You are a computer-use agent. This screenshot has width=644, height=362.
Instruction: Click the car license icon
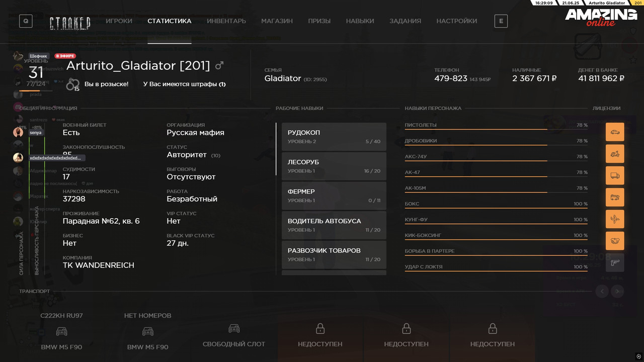click(x=615, y=132)
